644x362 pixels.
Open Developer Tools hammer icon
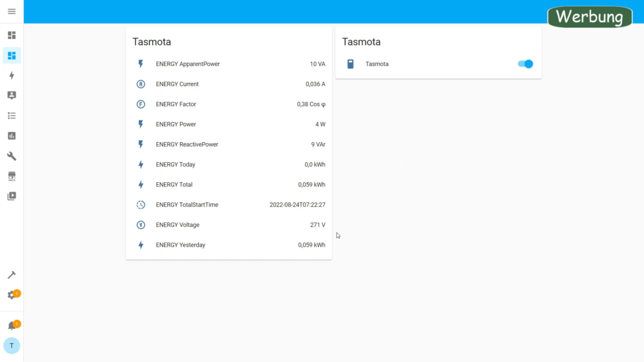pyautogui.click(x=11, y=275)
